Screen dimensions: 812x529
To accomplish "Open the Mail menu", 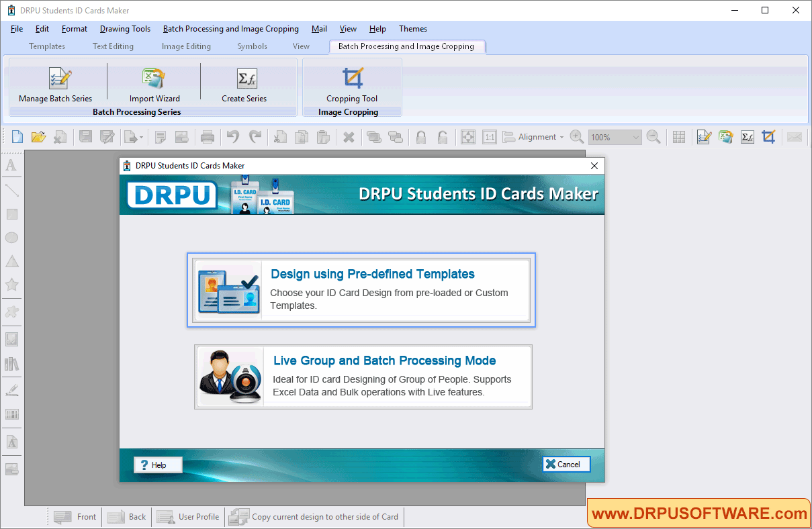I will (x=320, y=29).
